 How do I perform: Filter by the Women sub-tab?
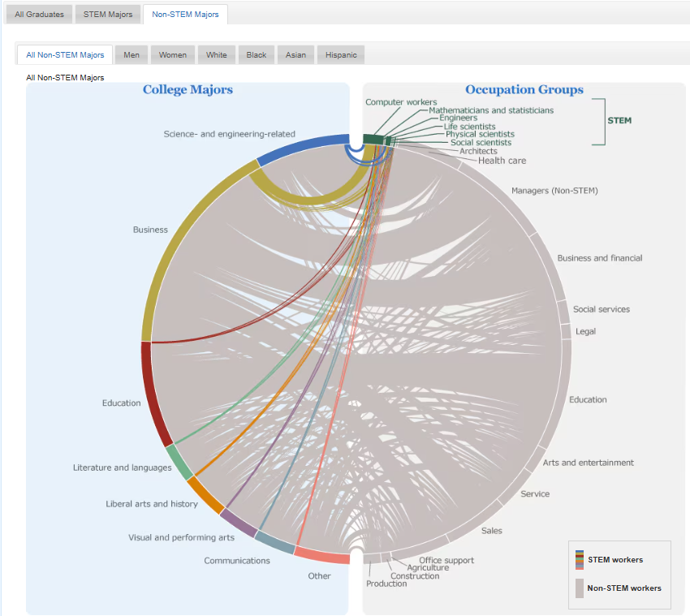[172, 55]
